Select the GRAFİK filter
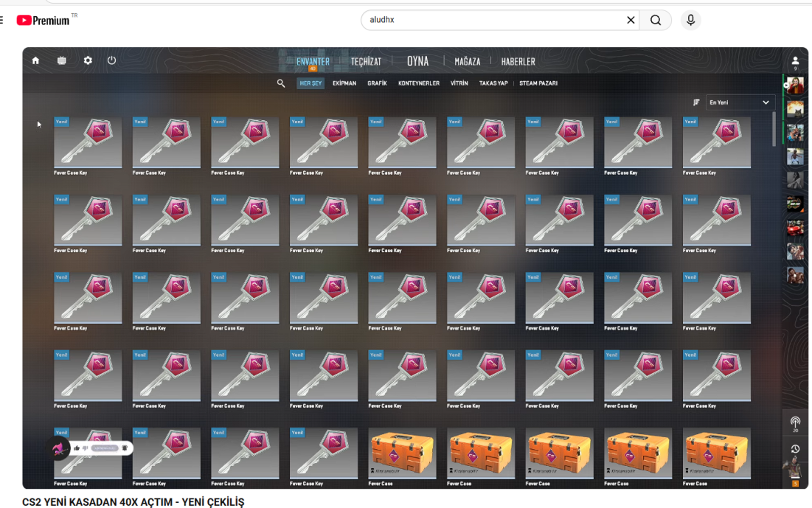 coord(377,83)
